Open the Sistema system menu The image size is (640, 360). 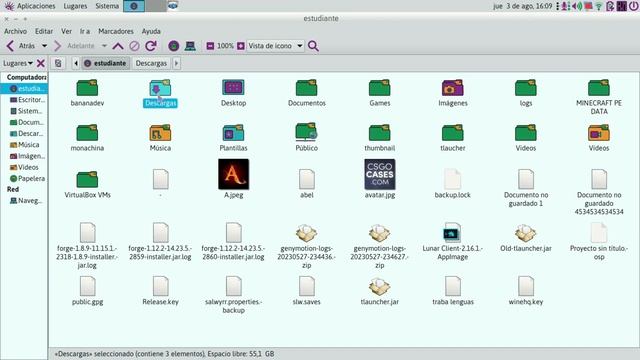pos(107,6)
